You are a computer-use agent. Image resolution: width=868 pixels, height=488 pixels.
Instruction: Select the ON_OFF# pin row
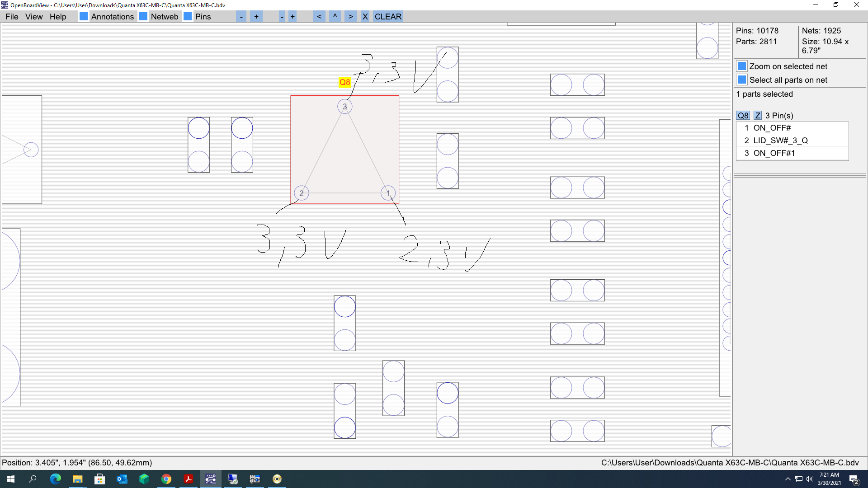[x=791, y=128]
